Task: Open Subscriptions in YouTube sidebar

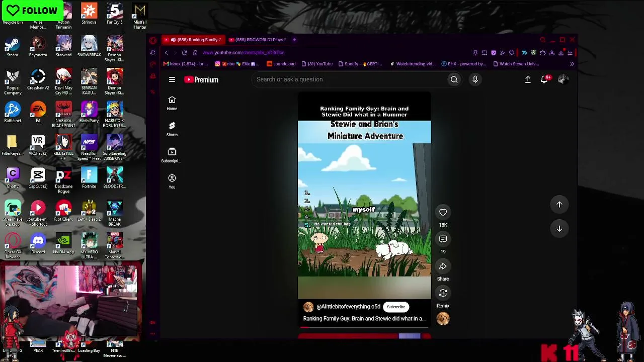Action: tap(172, 155)
